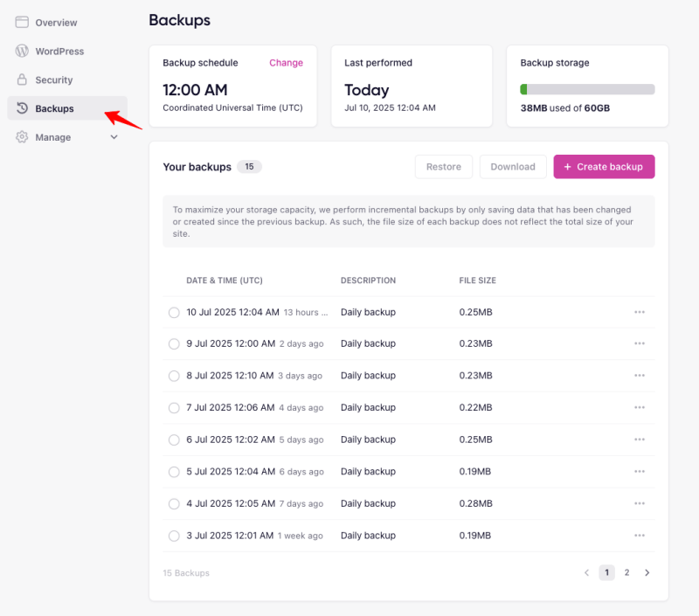Select the backup from 5 Jul 2025
The image size is (699, 616).
[x=174, y=471]
